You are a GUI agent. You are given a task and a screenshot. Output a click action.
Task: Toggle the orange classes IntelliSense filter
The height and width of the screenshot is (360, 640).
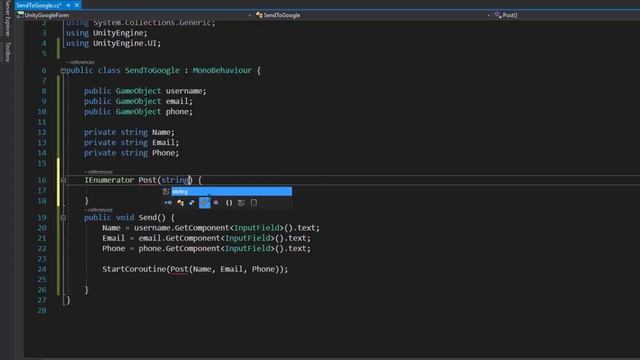click(x=180, y=202)
